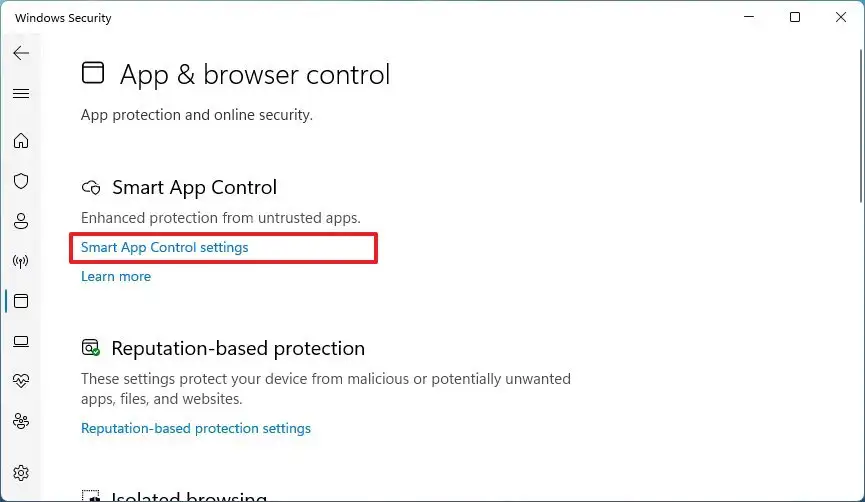Open the Home section in sidebar
Screen dimensions: 865x502
coord(21,141)
